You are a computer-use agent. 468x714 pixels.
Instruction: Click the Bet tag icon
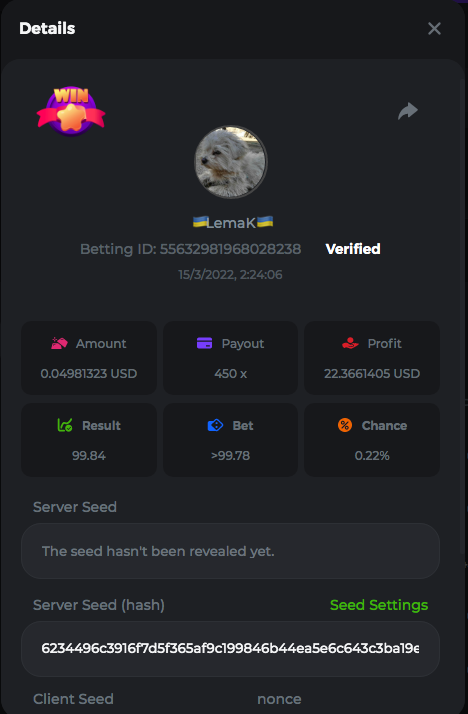point(215,425)
